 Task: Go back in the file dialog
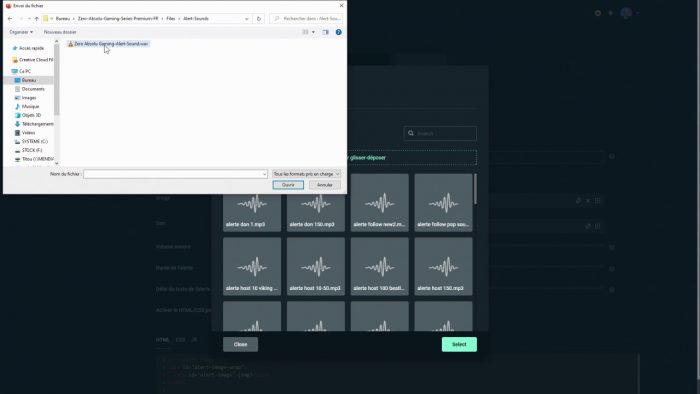click(x=10, y=19)
